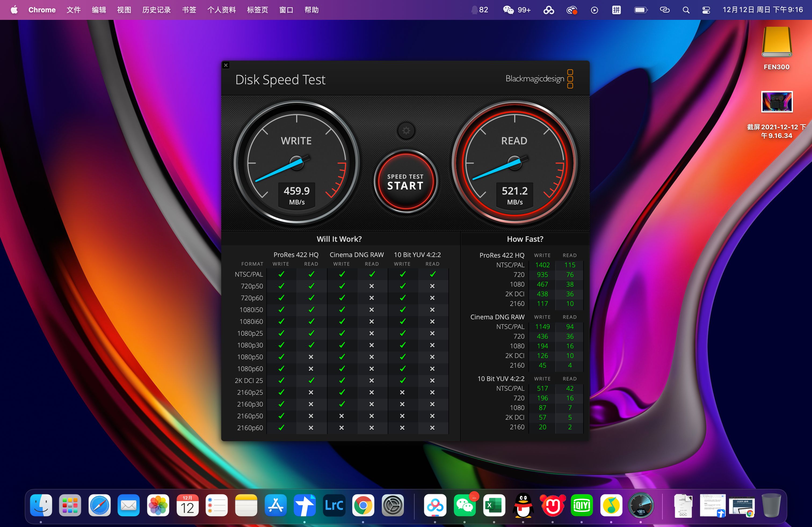Image resolution: width=812 pixels, height=527 pixels.
Task: Open Spotlight search in menu bar
Action: click(686, 10)
